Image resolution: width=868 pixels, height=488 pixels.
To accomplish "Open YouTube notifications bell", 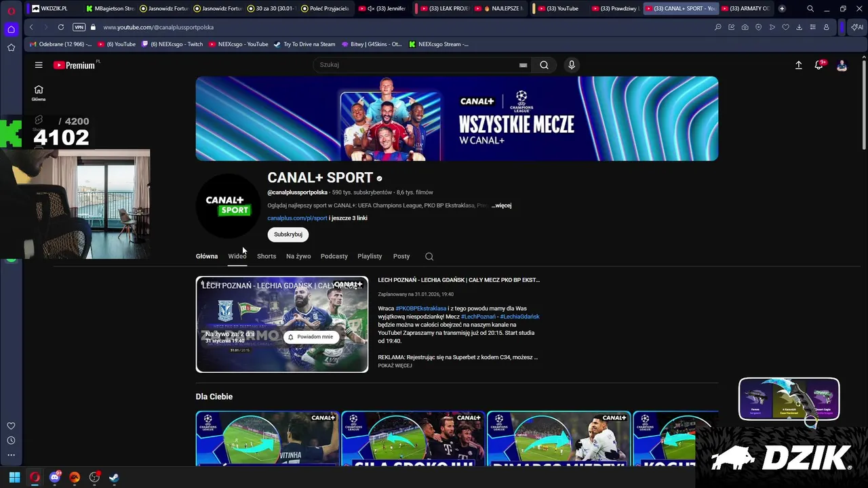I will [x=819, y=65].
